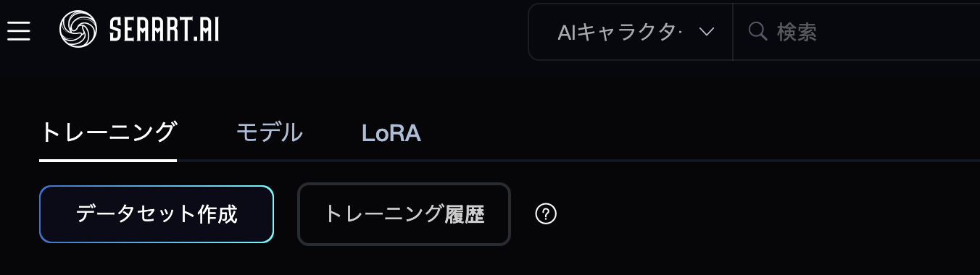
Task: Click the SeaArt swirl logo icon
Action: pyautogui.click(x=78, y=30)
